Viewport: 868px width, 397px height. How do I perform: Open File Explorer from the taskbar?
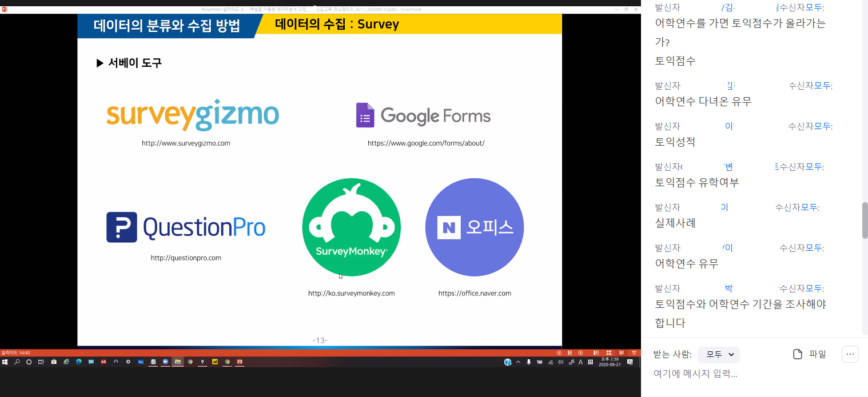tap(178, 362)
